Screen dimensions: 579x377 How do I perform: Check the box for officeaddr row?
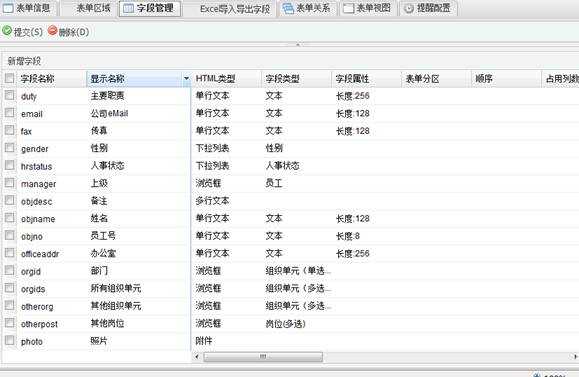[10, 253]
